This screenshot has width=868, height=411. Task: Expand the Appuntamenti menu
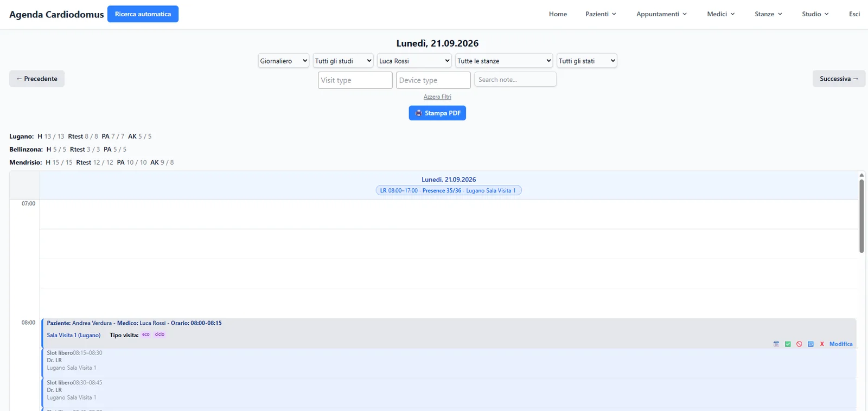point(661,14)
